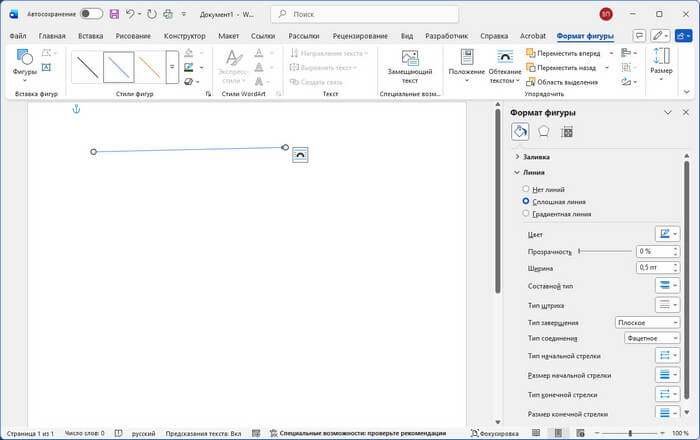Click the Область выделения button
700x440 pixels.
pyautogui.click(x=567, y=81)
